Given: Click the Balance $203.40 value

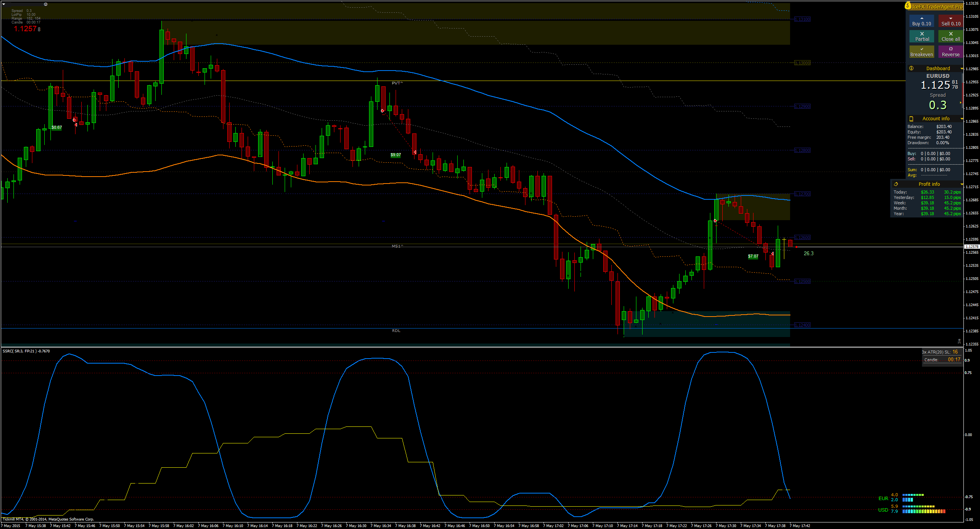Looking at the screenshot, I should tap(944, 126).
